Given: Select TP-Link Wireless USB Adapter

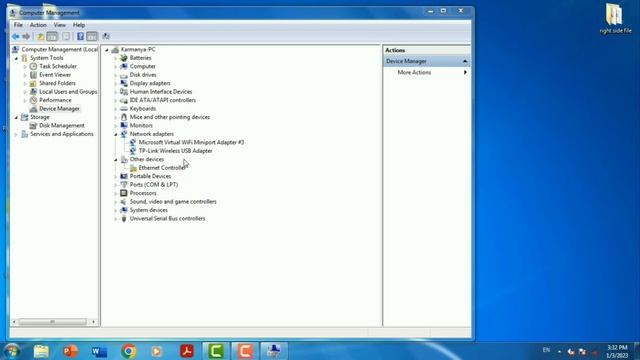Looking at the screenshot, I should 176,151.
